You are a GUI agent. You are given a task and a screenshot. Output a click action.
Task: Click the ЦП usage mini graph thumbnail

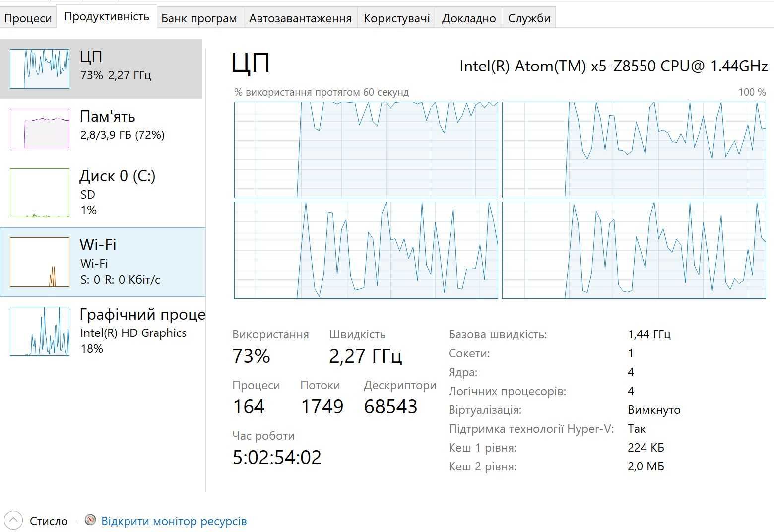pos(40,69)
